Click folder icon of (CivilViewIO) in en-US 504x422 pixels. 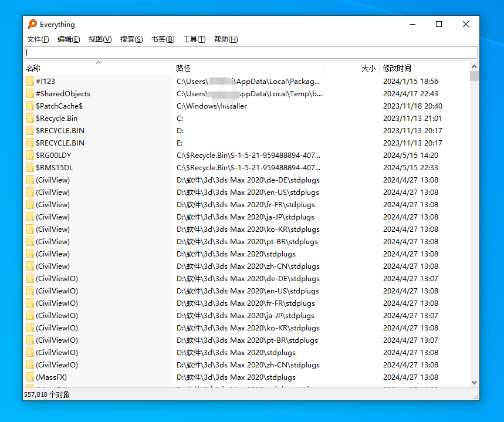point(30,291)
